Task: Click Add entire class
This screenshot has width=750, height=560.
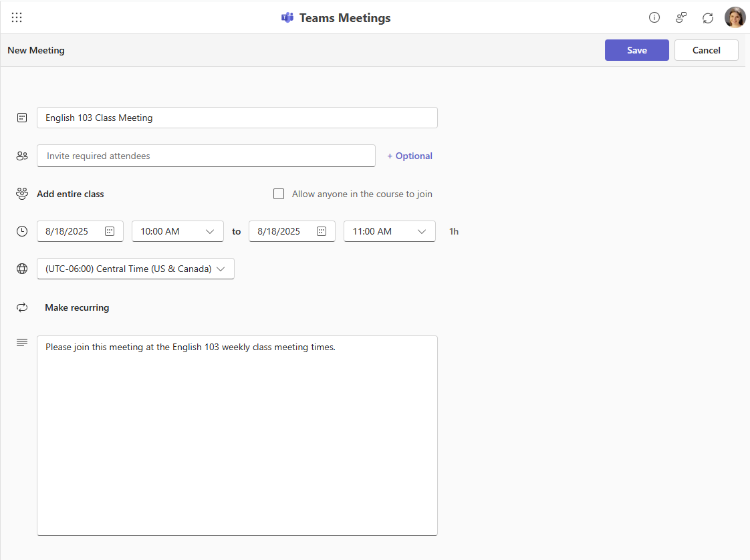Action: click(x=70, y=194)
